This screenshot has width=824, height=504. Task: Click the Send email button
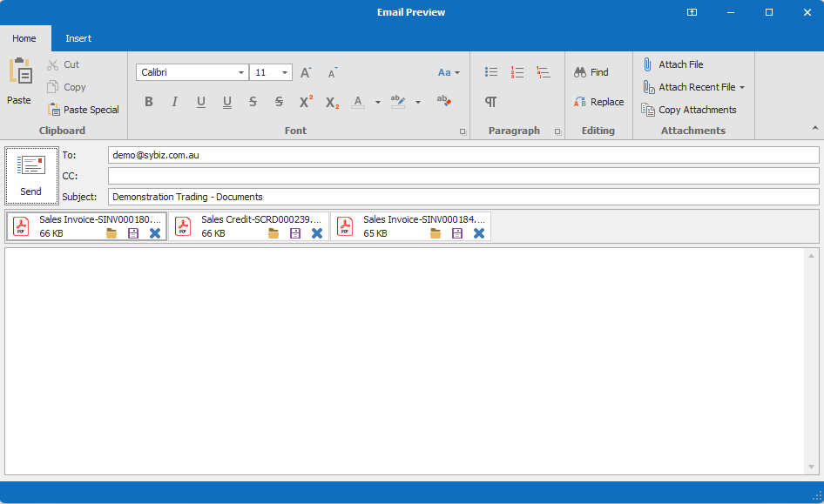tap(31, 176)
